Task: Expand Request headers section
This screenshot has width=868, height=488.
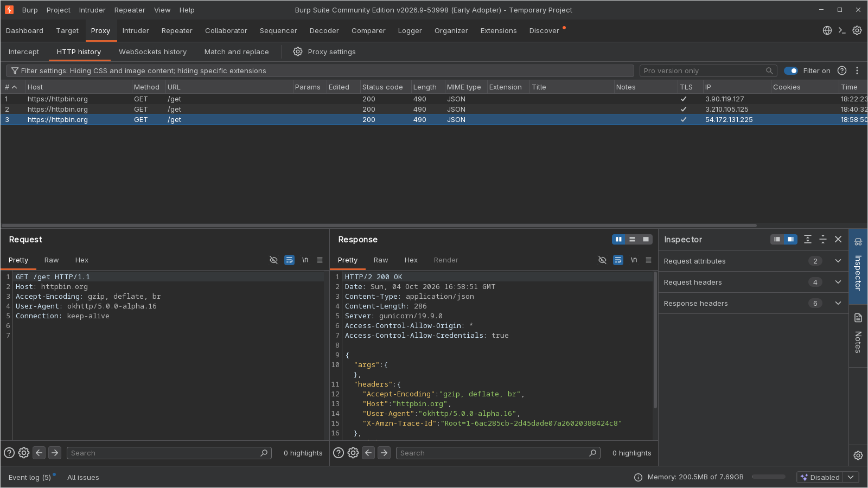Action: (838, 282)
